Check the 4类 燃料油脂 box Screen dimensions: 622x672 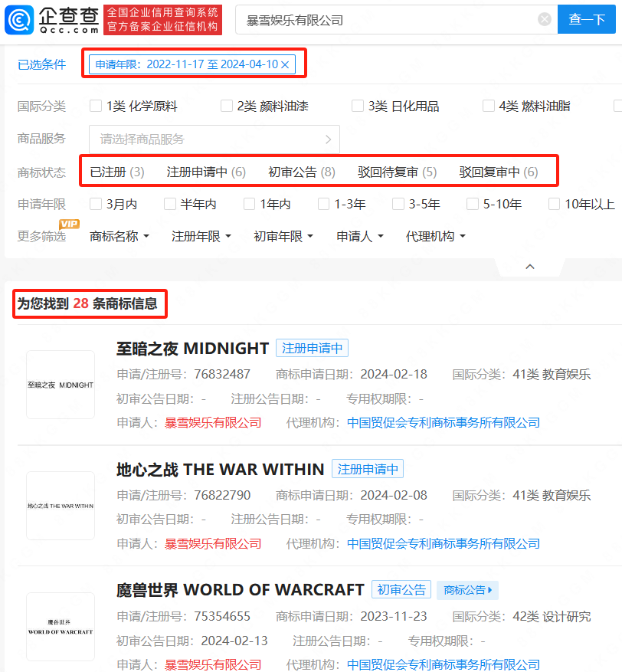pos(489,106)
